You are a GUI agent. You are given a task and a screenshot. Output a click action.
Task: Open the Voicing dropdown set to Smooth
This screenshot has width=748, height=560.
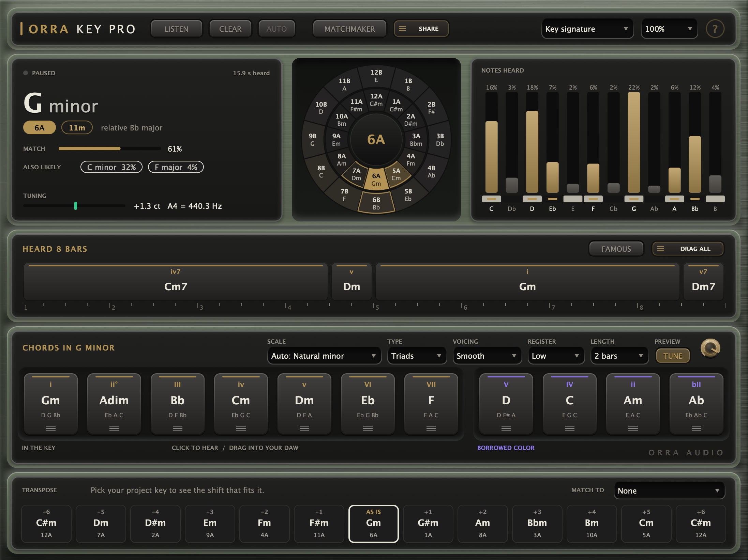(x=487, y=356)
